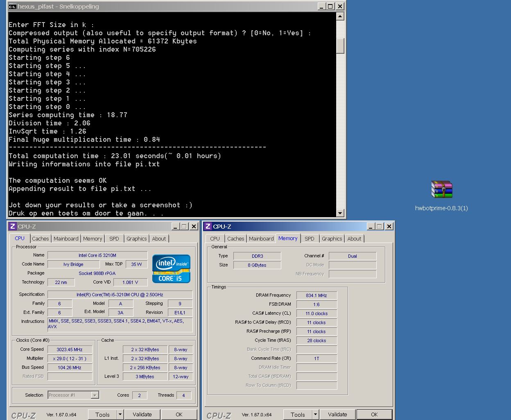
Task: Click the Cycle Time value 28 clocks
Action: tap(317, 341)
